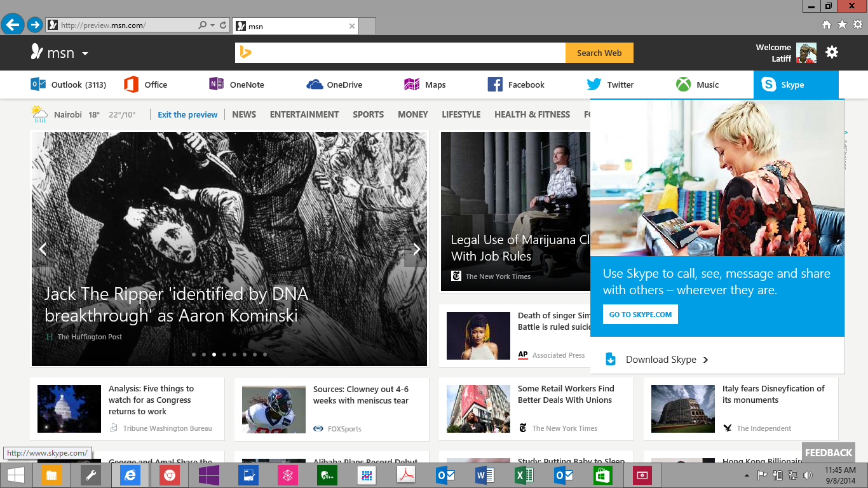Select the last carousel dot
The width and height of the screenshot is (868, 488).
coord(265,355)
